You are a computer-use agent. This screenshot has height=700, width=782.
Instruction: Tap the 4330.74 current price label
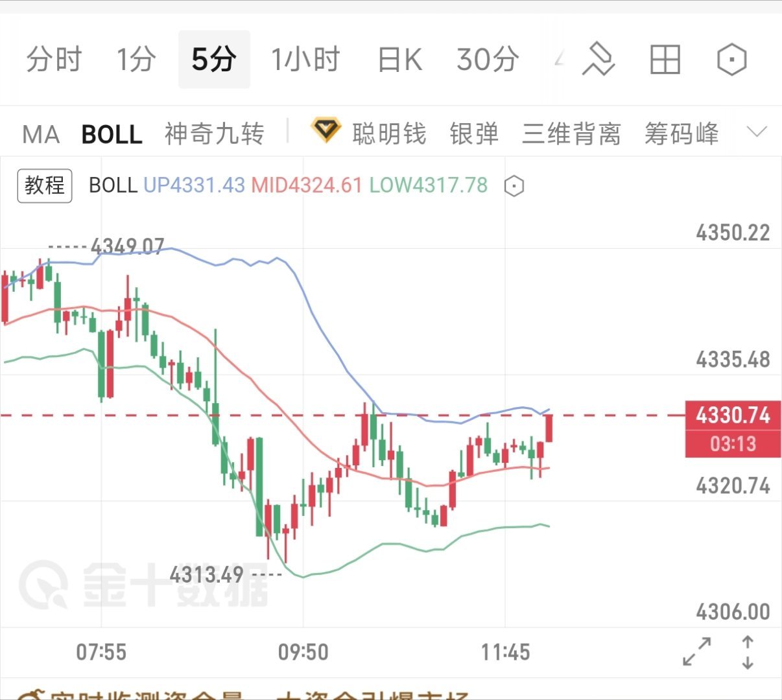[x=733, y=415]
